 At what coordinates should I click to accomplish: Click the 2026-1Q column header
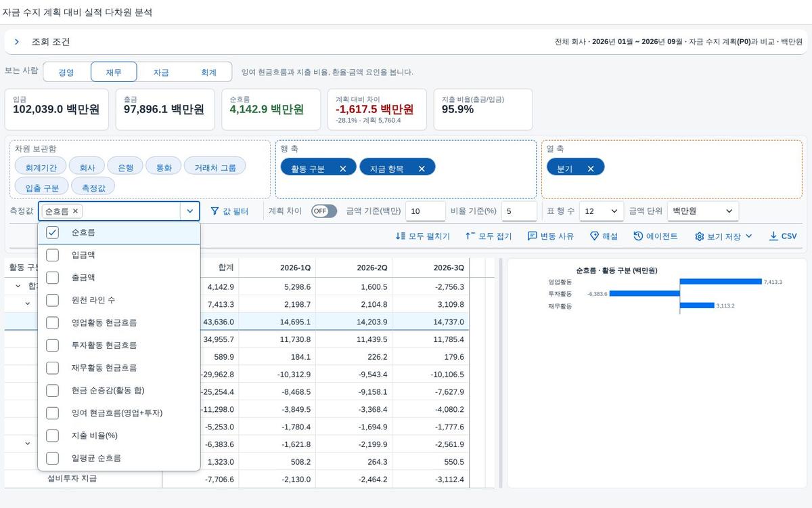pos(277,268)
